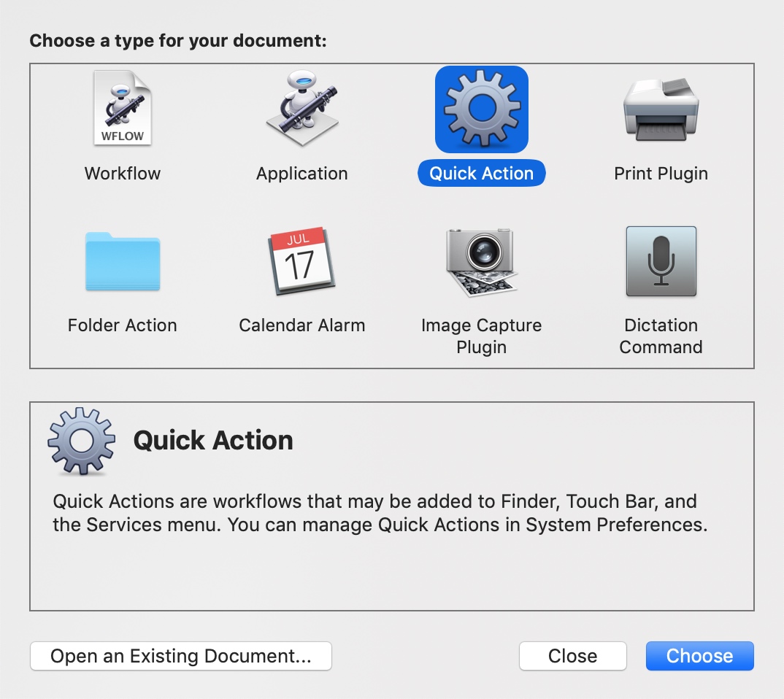Select the Print Plugin printer icon
The image size is (784, 699).
(661, 109)
